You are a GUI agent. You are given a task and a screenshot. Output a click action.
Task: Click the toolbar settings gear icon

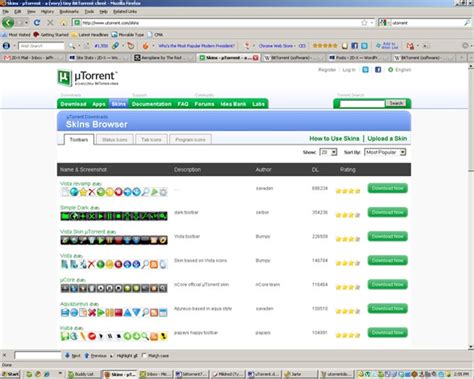point(465,46)
